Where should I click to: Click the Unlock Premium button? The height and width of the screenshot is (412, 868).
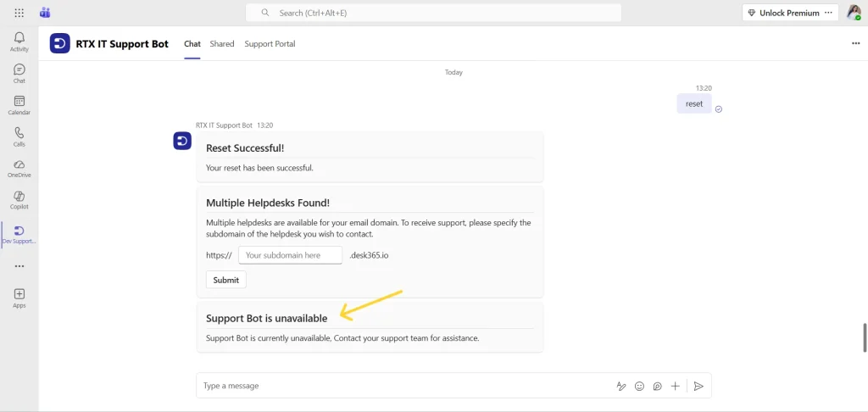(782, 13)
